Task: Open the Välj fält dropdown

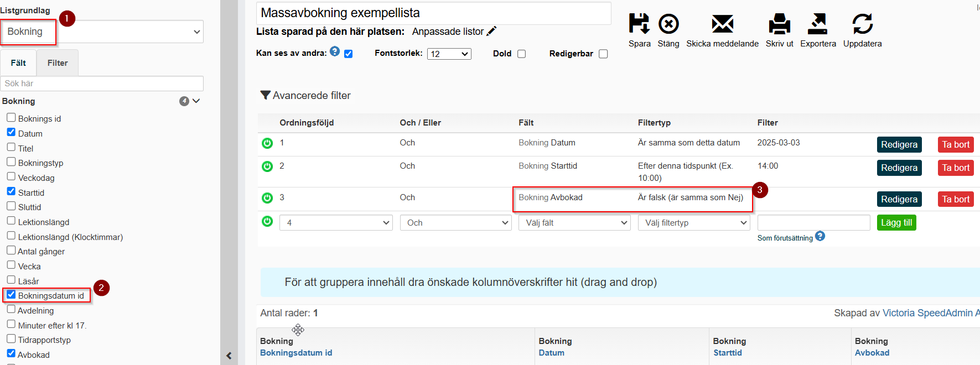Action: pos(574,222)
